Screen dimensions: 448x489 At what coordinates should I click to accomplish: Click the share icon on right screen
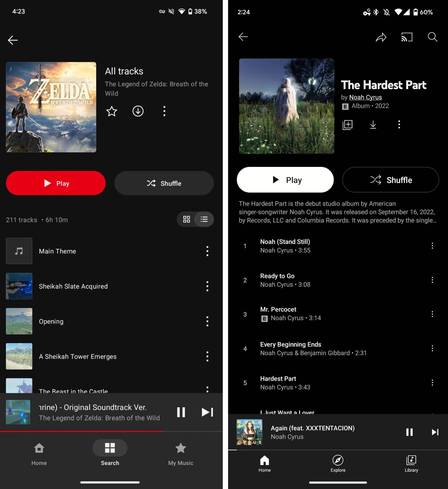tap(381, 37)
